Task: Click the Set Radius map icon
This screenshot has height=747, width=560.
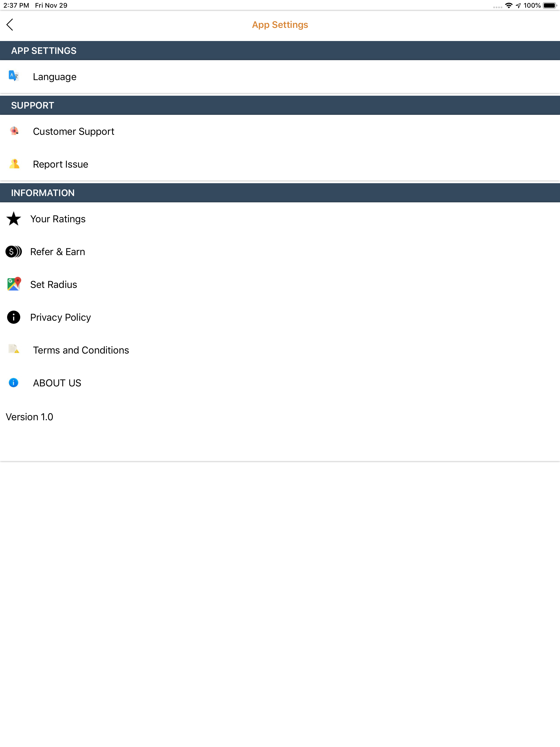Action: 14,284
